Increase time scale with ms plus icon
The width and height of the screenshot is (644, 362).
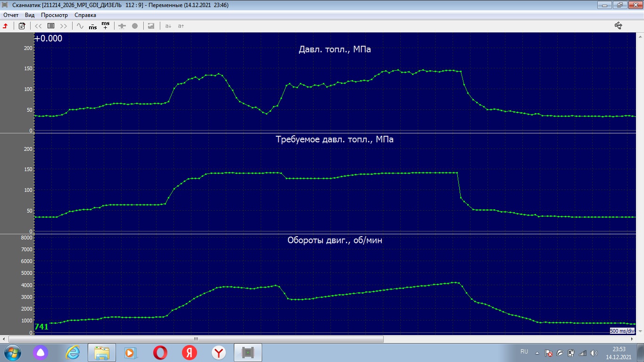tap(106, 25)
